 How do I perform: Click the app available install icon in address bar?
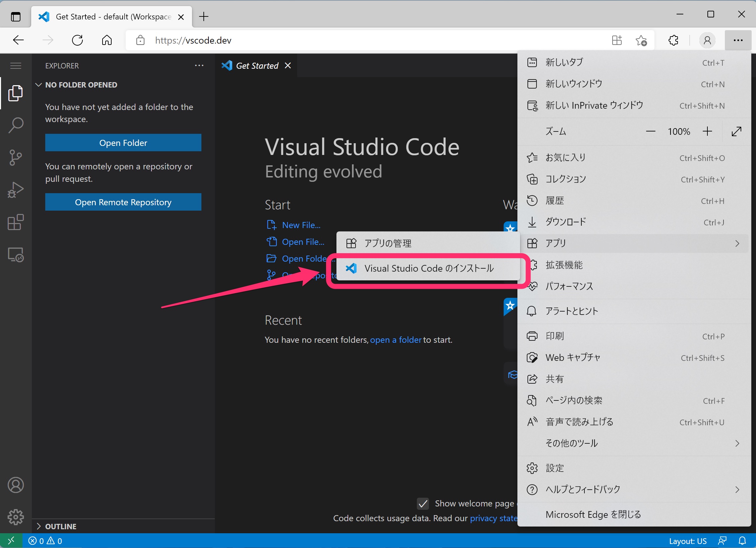click(617, 40)
